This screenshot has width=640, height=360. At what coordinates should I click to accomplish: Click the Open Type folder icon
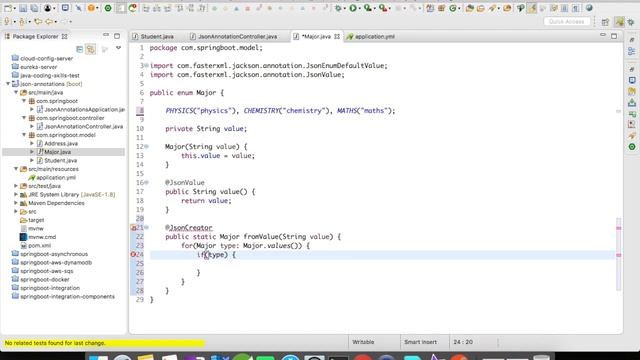coord(469,8)
